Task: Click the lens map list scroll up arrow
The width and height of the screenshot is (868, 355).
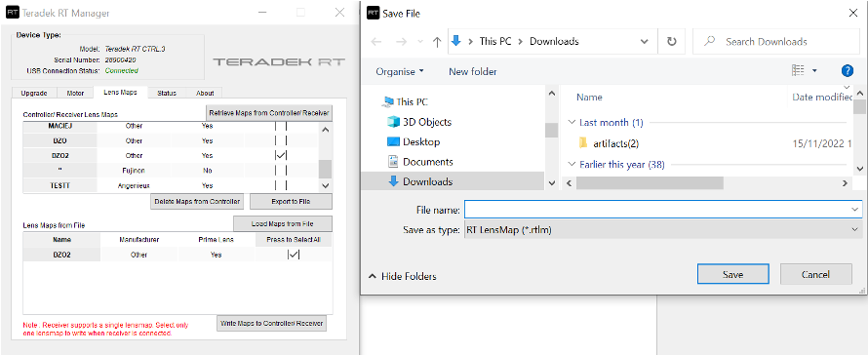Action: [326, 130]
